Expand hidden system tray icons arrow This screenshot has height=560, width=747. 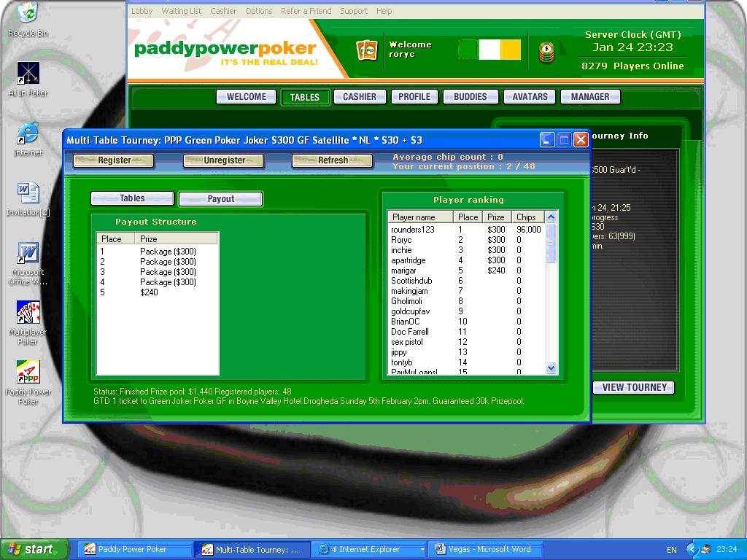tap(692, 550)
